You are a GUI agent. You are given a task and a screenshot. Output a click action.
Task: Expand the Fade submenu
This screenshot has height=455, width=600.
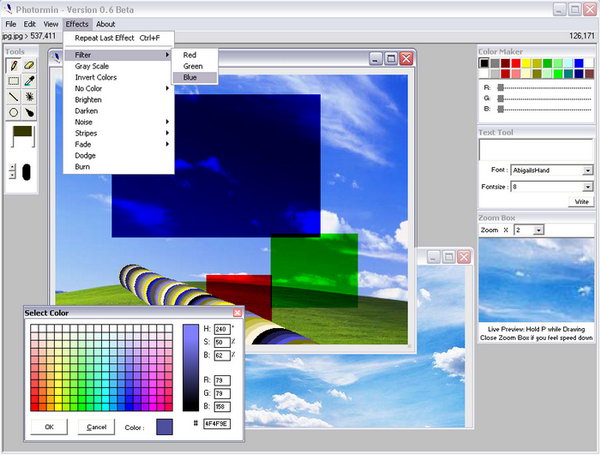[x=119, y=144]
